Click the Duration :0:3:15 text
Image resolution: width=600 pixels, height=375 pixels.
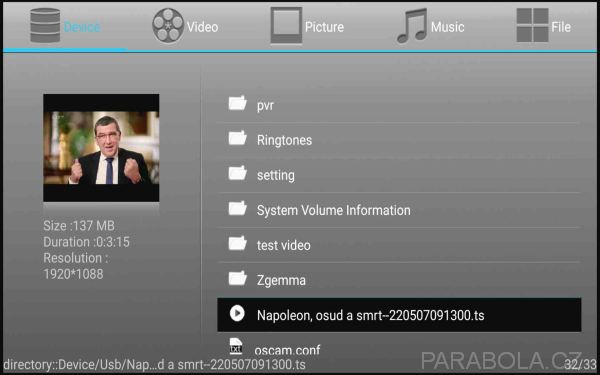[86, 242]
